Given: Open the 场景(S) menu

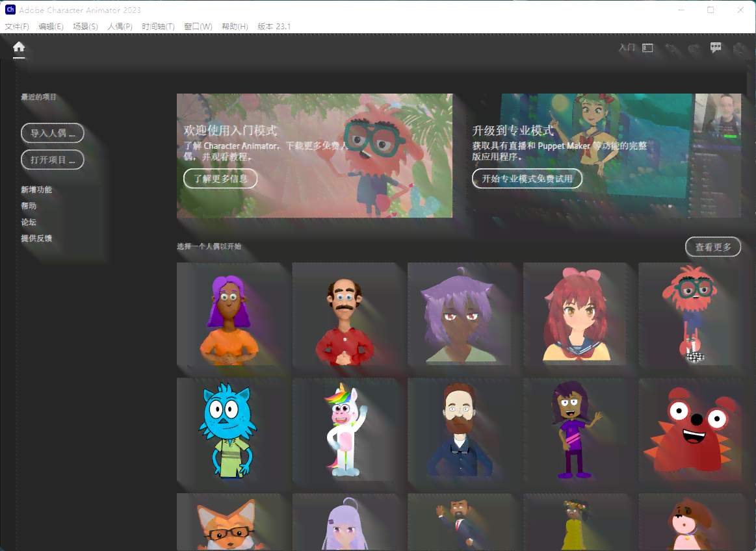Looking at the screenshot, I should pos(85,27).
